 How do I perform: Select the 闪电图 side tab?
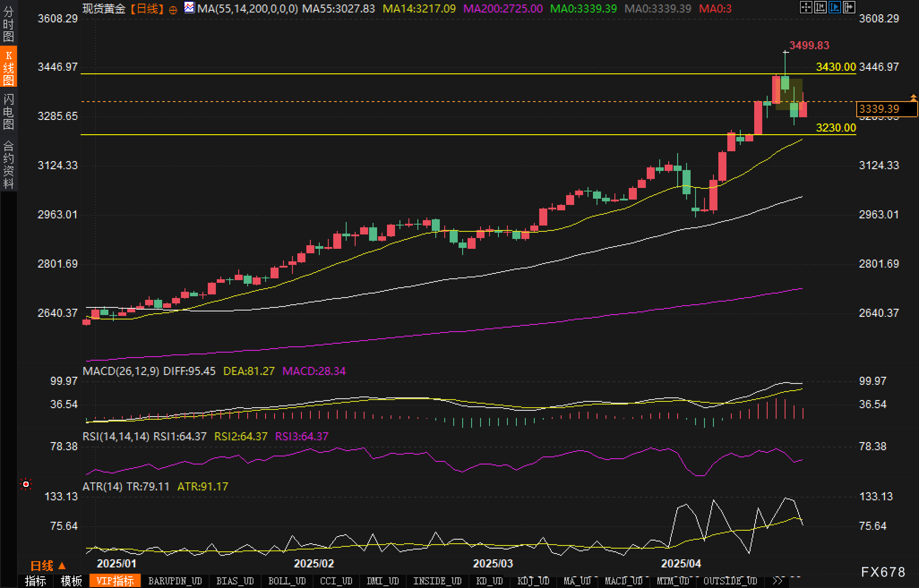coord(9,111)
